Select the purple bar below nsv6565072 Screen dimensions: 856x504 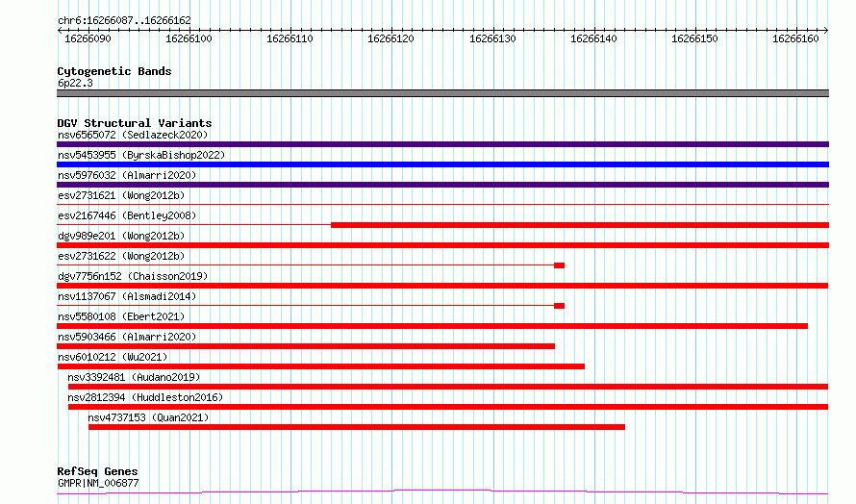pyautogui.click(x=442, y=144)
